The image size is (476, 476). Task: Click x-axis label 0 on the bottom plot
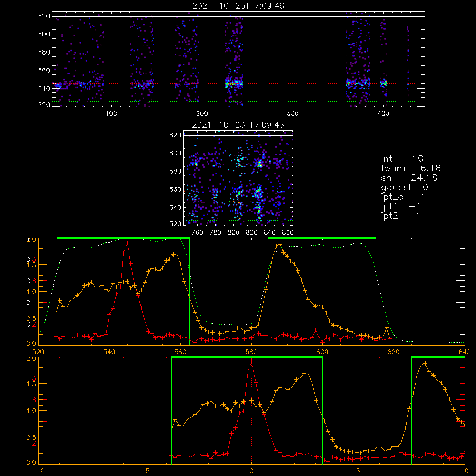251,471
